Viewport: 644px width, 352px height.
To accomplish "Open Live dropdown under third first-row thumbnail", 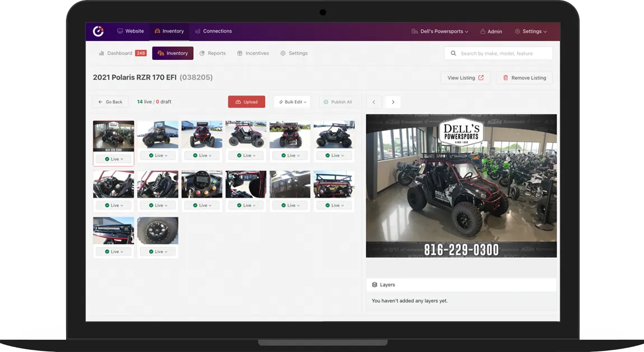I will [202, 155].
